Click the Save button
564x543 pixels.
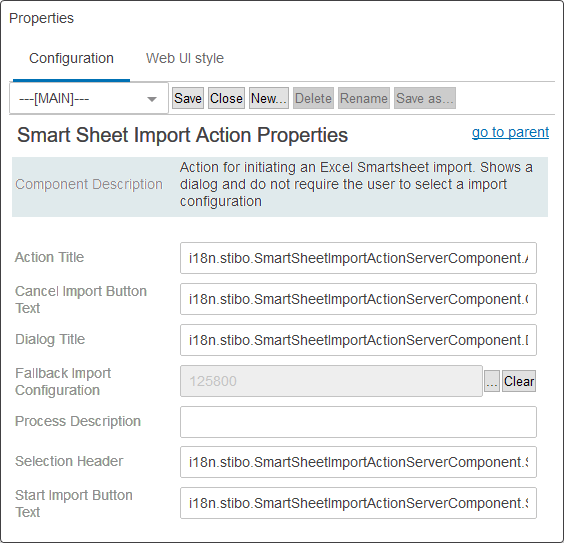[x=188, y=98]
